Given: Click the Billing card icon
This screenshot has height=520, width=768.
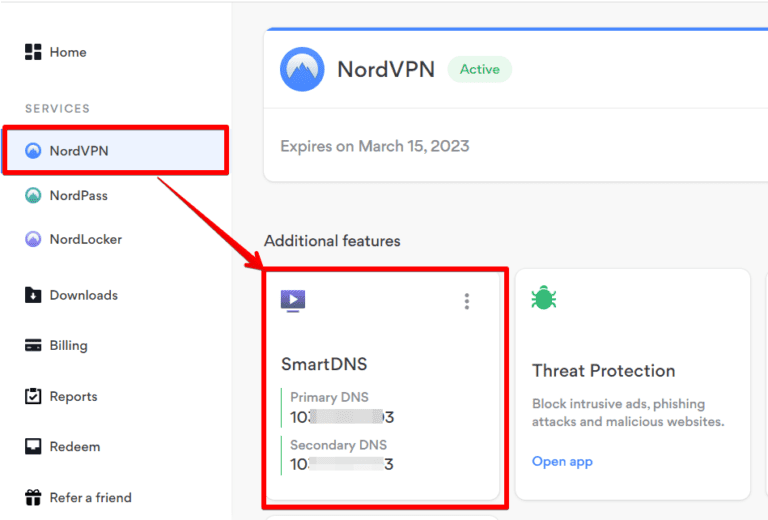Looking at the screenshot, I should click(33, 346).
